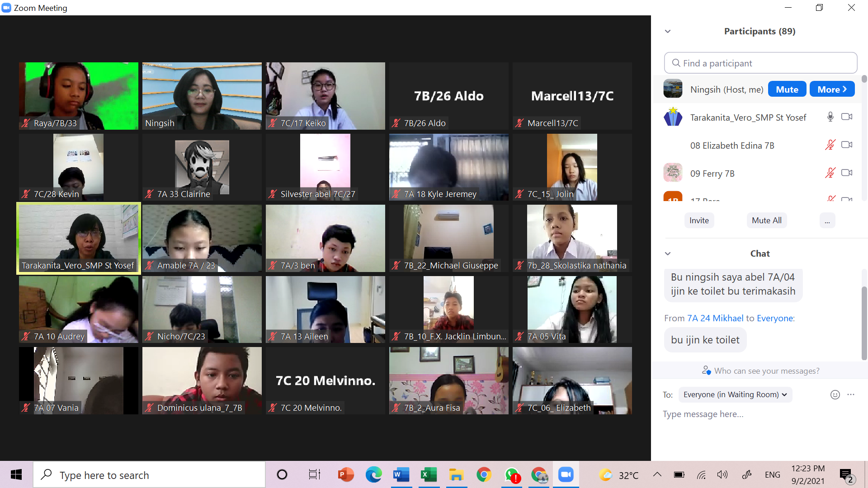Toggle 09 Ferry 7B camera icon

click(847, 173)
